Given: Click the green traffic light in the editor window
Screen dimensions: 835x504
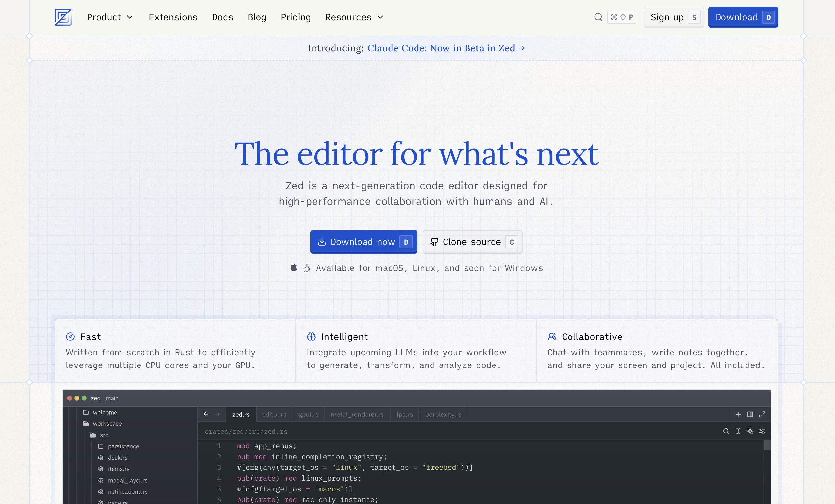Looking at the screenshot, I should 84,398.
